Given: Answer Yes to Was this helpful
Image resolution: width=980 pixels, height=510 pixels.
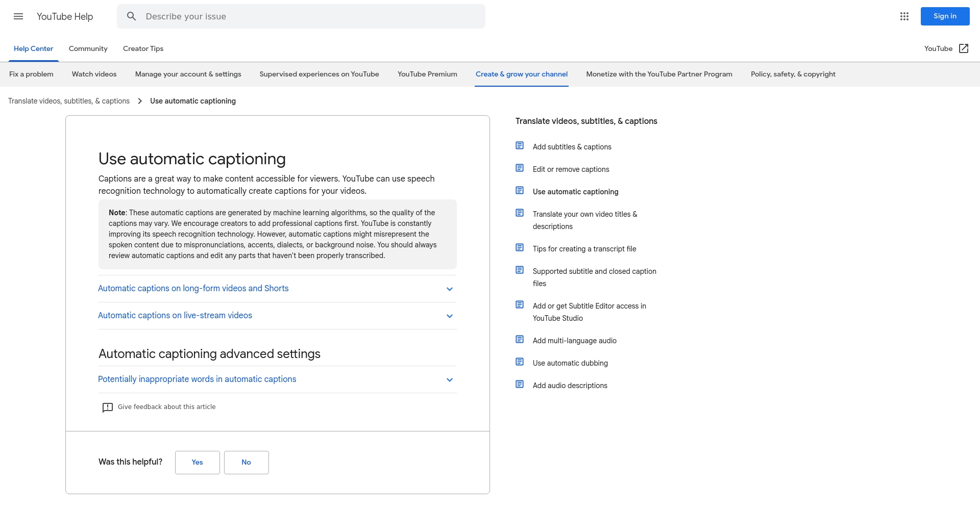Looking at the screenshot, I should coord(198,463).
